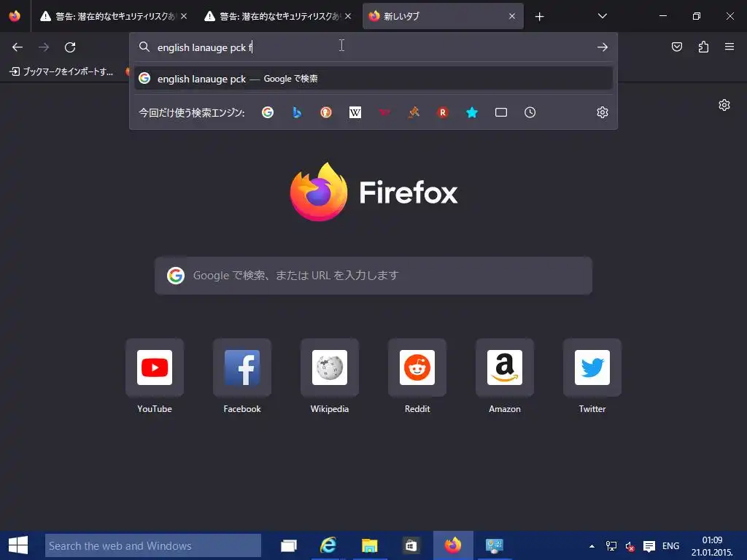747x560 pixels.
Task: Open the Action Center notifications icon
Action: pyautogui.click(x=649, y=546)
